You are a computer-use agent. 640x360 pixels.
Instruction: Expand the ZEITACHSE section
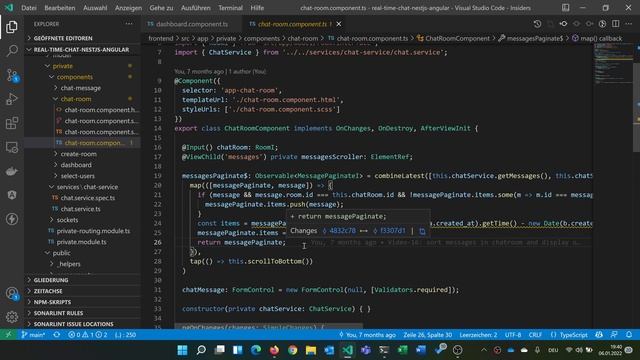pos(82,291)
